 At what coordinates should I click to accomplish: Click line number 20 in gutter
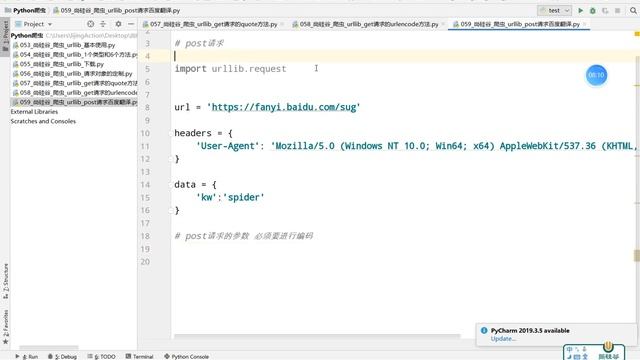145,262
